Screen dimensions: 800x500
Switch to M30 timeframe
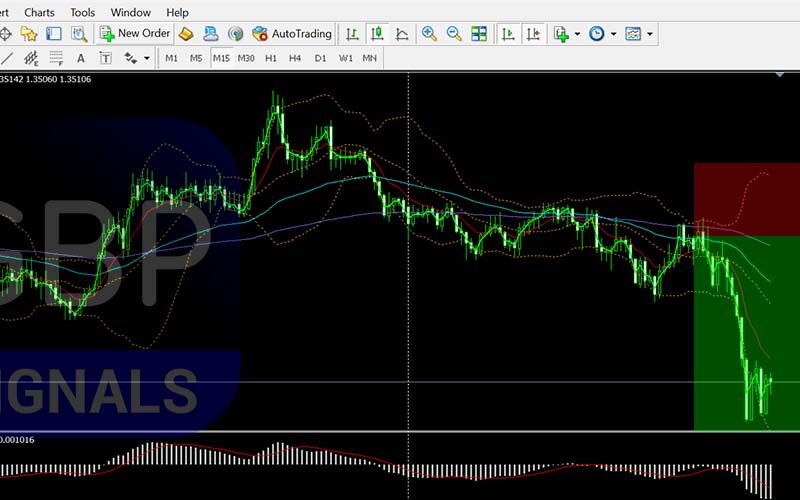point(246,58)
